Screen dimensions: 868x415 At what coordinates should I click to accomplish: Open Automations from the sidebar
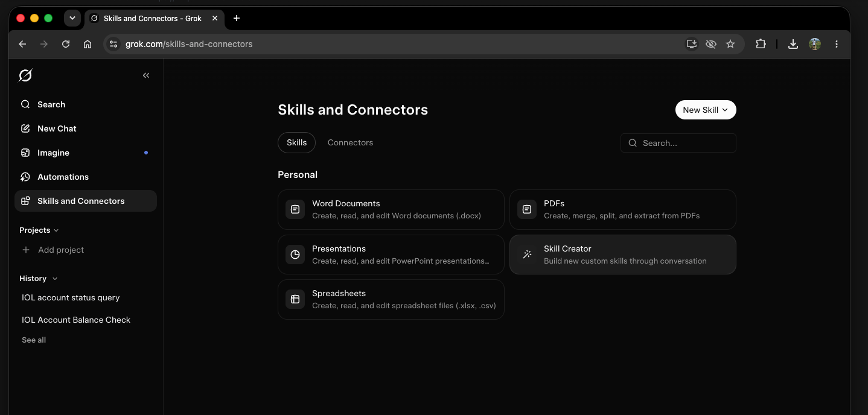point(86,177)
